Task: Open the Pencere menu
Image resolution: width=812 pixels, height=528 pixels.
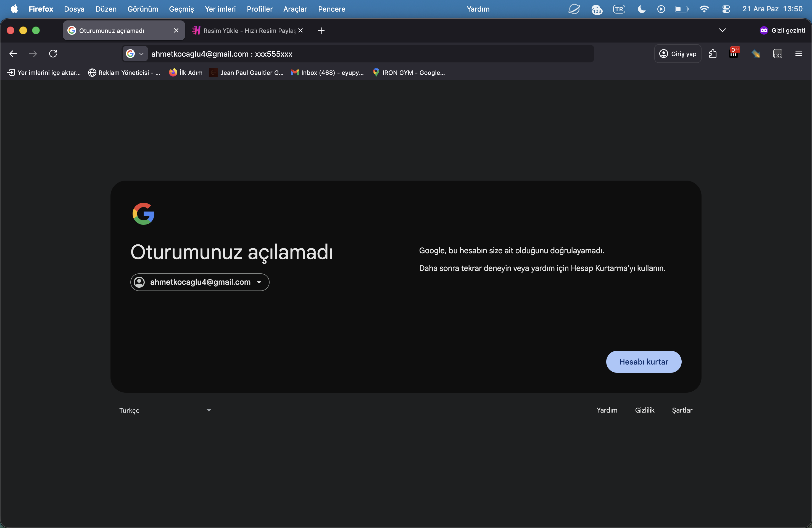Action: (x=332, y=9)
